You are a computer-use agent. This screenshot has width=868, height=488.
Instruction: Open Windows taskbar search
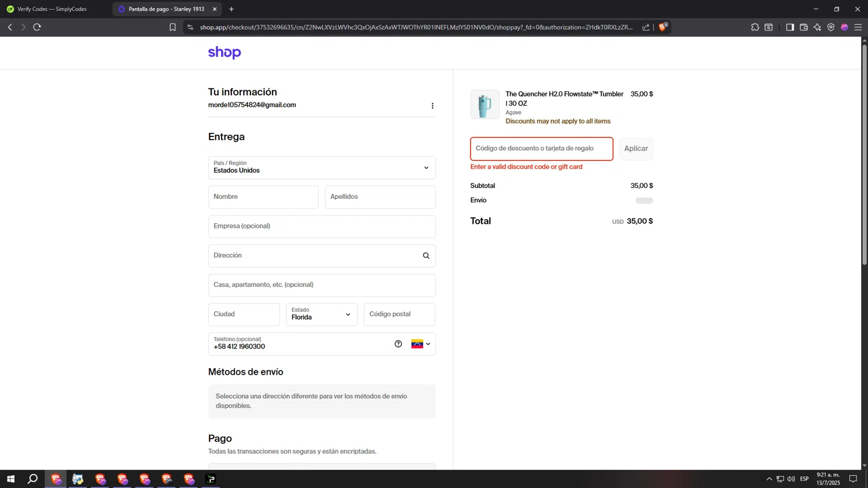point(33,479)
